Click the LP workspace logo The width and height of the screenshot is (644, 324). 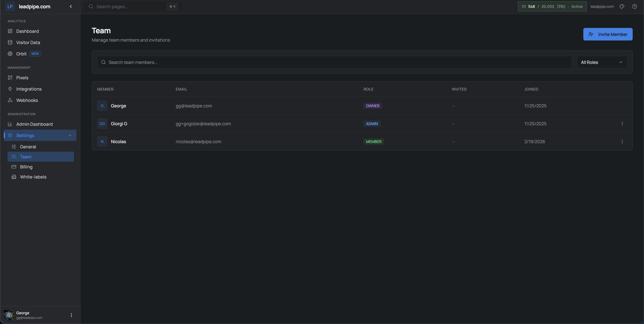click(x=10, y=6)
